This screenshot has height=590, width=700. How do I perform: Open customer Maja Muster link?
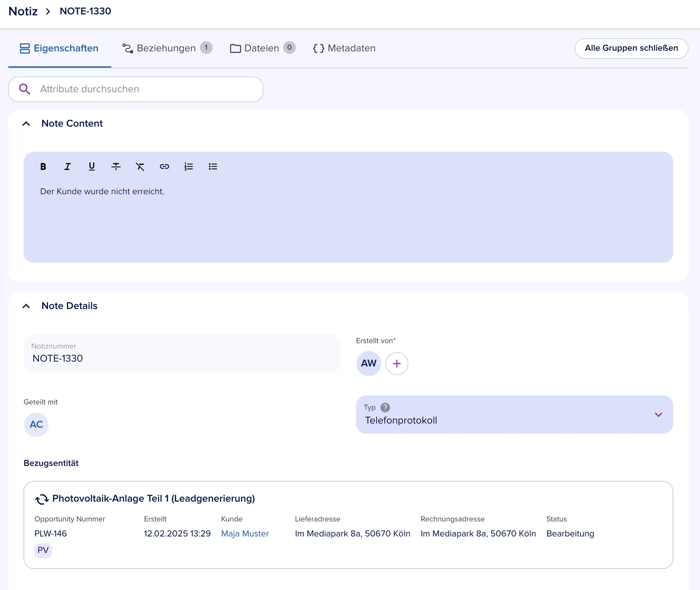point(245,534)
